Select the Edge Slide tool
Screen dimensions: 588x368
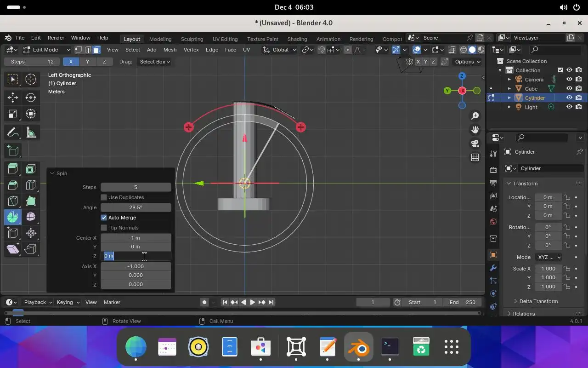click(x=13, y=233)
